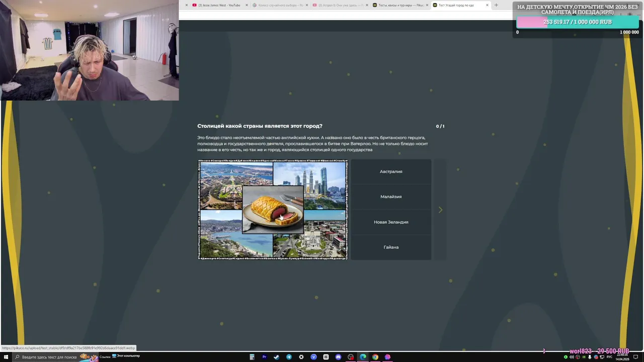Open the blue V app in taskbar

coord(313,357)
